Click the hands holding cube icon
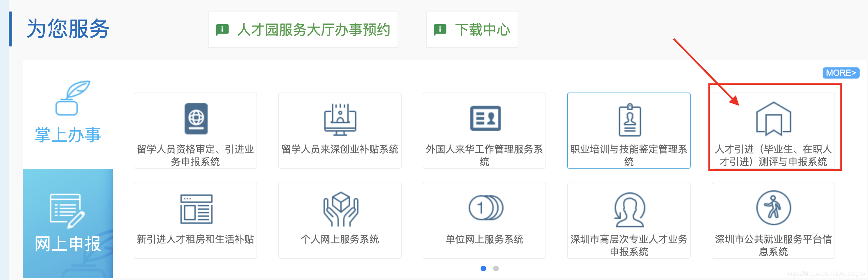 click(341, 209)
